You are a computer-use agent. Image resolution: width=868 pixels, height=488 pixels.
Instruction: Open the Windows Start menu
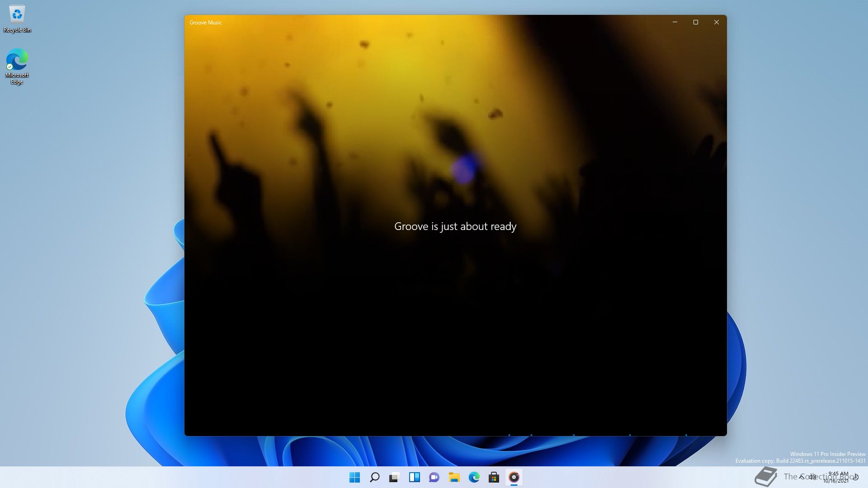(x=355, y=477)
